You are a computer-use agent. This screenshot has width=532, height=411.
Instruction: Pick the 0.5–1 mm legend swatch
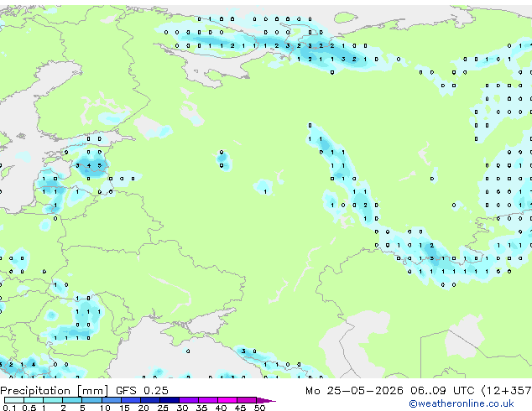click(34, 400)
